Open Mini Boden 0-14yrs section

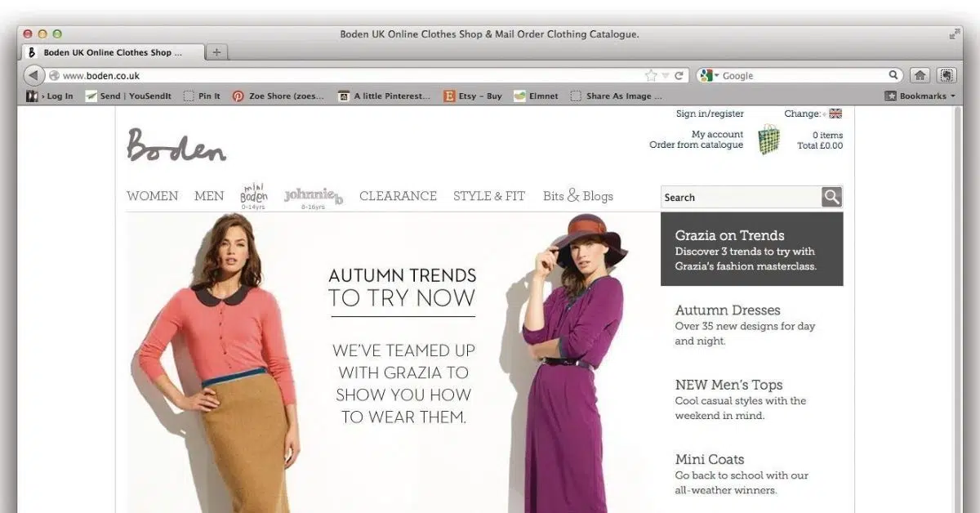[x=254, y=196]
